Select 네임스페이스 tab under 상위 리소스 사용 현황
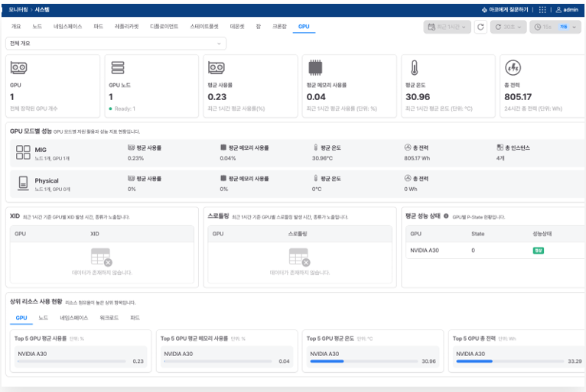The image size is (586, 392). click(74, 318)
